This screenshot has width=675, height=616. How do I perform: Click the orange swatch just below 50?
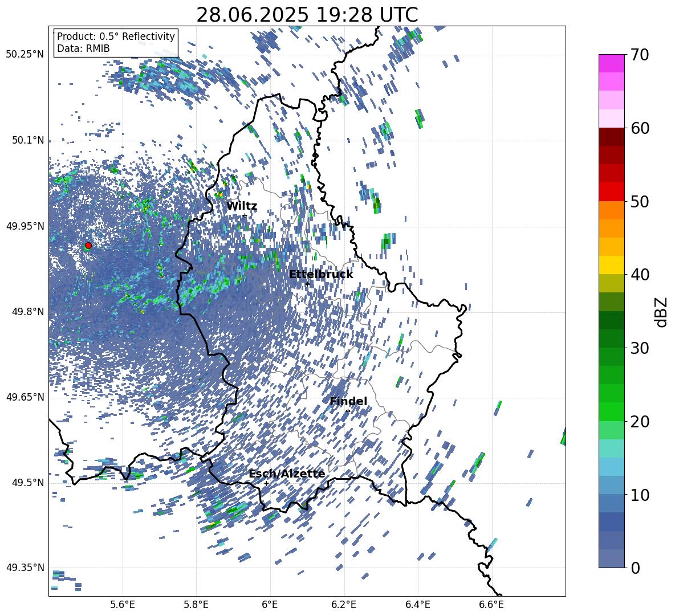point(611,210)
